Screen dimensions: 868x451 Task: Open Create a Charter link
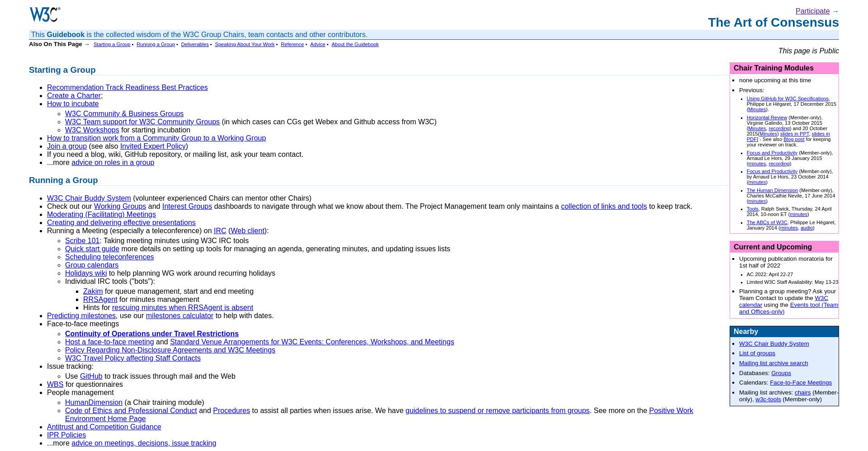pyautogui.click(x=74, y=96)
